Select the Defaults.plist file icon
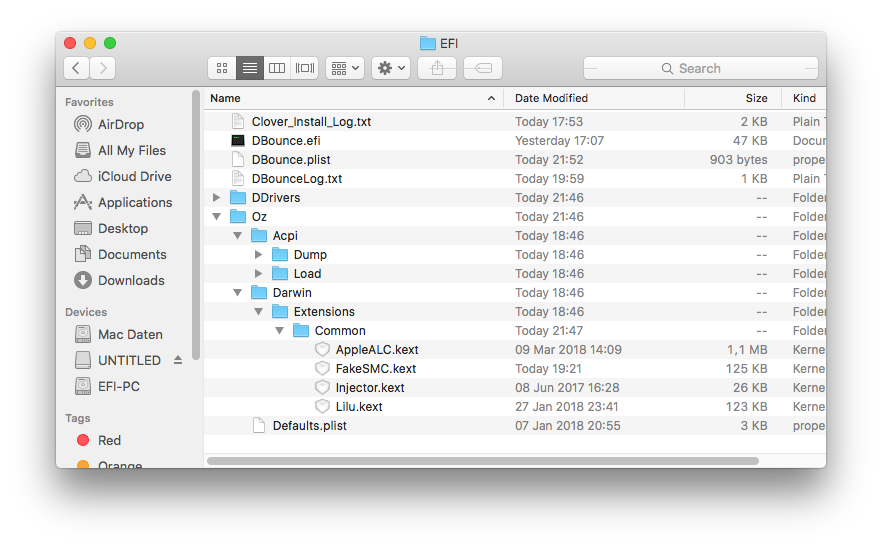Screen dimensions: 882x548 (x=259, y=425)
